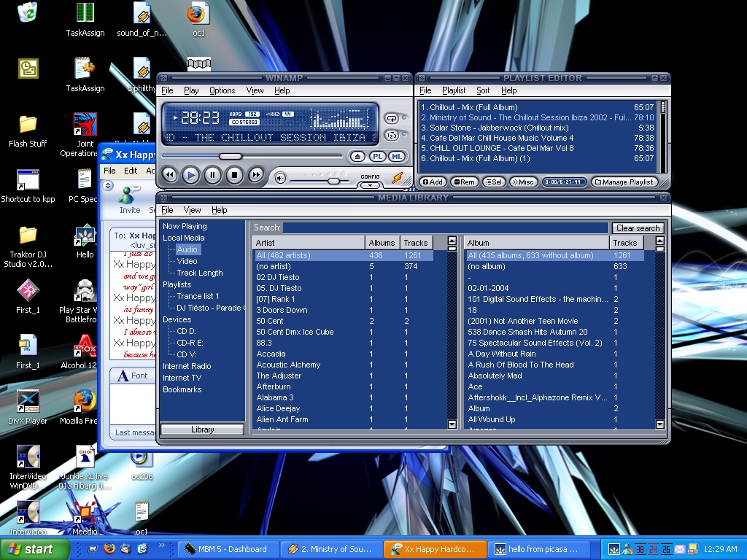The height and width of the screenshot is (560, 747).
Task: Open the Playlist menu in Playlist Editor
Action: click(x=454, y=90)
